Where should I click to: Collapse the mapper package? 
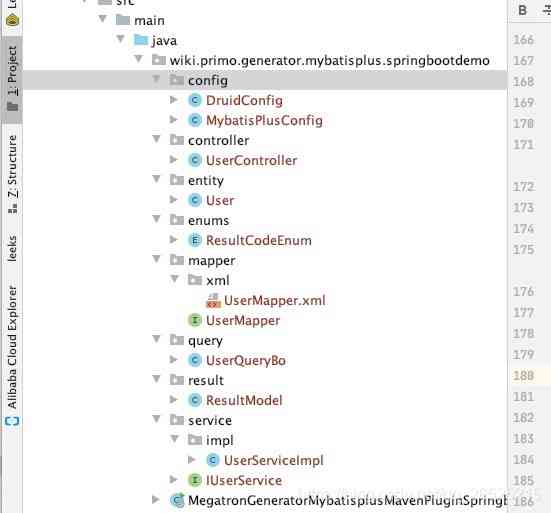point(156,259)
